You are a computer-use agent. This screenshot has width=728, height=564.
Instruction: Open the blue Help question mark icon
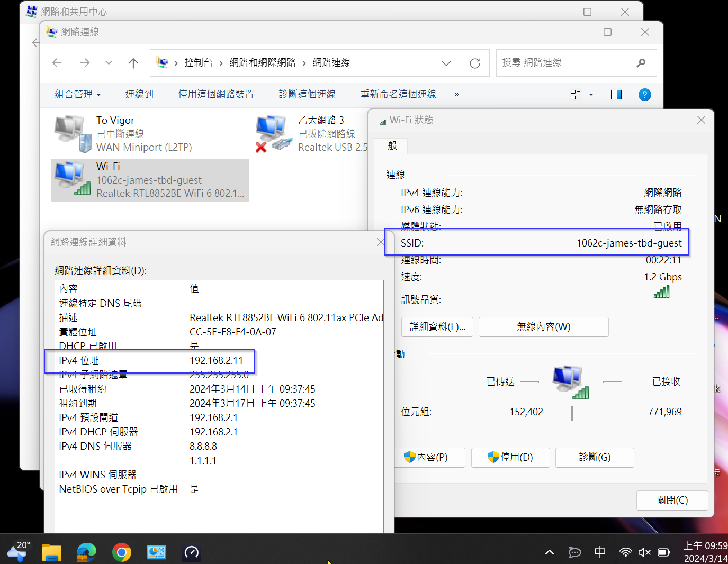[x=644, y=95]
